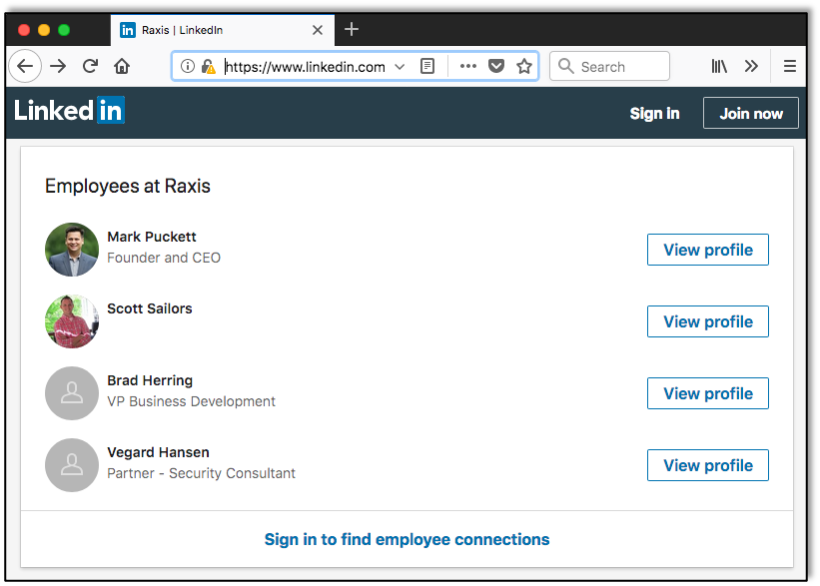The height and width of the screenshot is (586, 820).
Task: View Mark Puckett's profile
Action: [707, 249]
